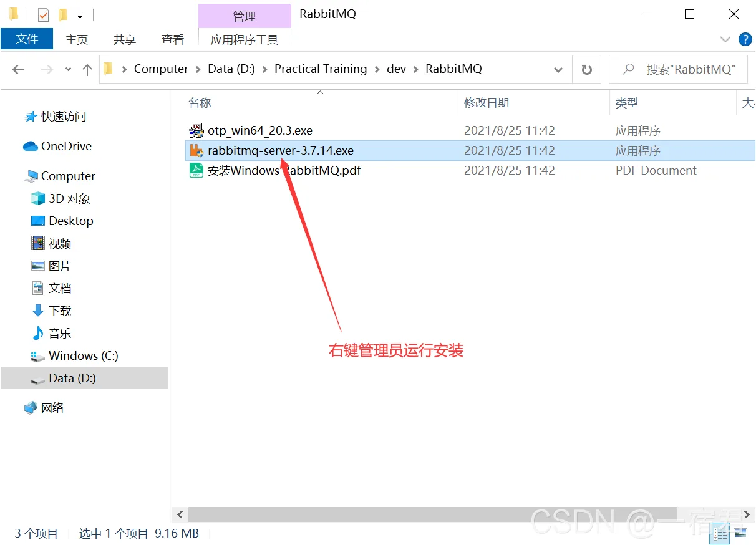Go up one folder level

(87, 69)
